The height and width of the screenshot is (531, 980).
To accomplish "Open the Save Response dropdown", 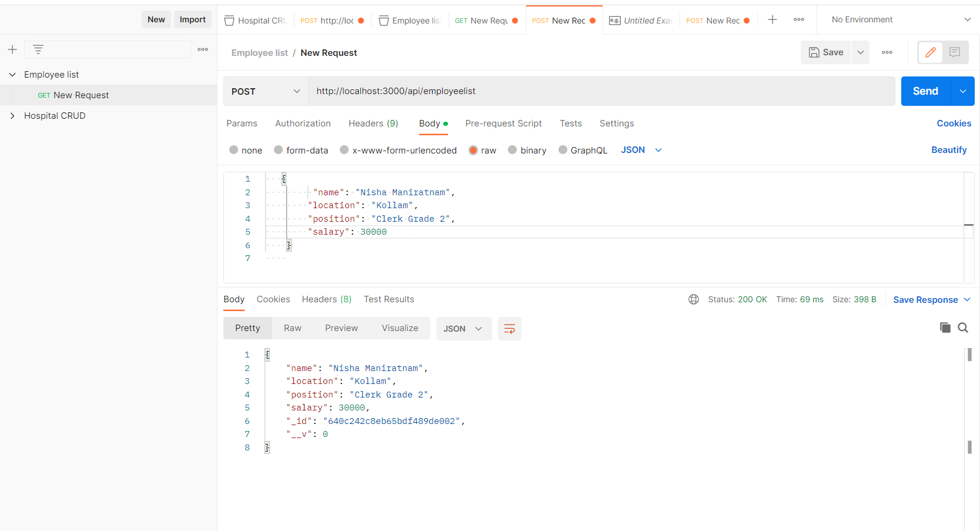I will [931, 299].
